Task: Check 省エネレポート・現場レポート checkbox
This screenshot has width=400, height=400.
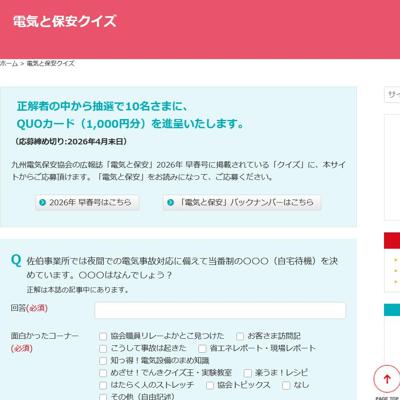Action: [x=202, y=348]
